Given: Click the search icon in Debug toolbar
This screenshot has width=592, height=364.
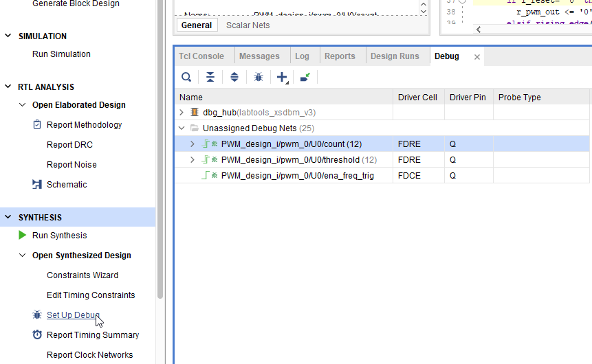Looking at the screenshot, I should (186, 77).
